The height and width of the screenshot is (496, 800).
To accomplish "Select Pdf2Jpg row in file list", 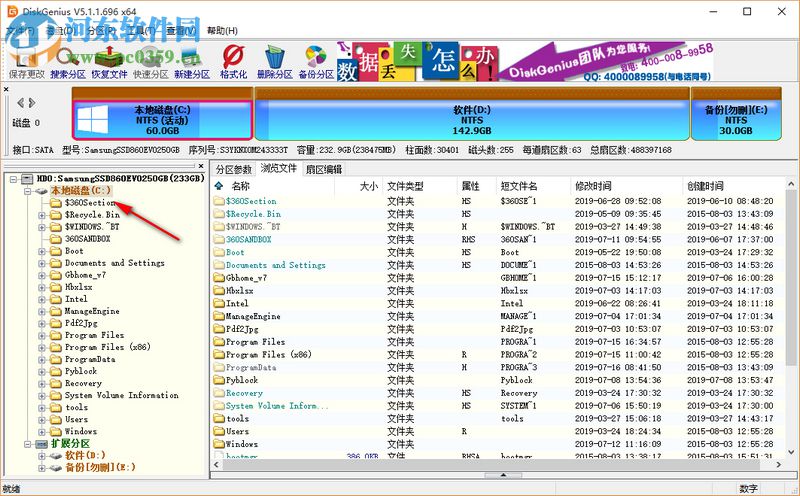I will tap(497, 329).
